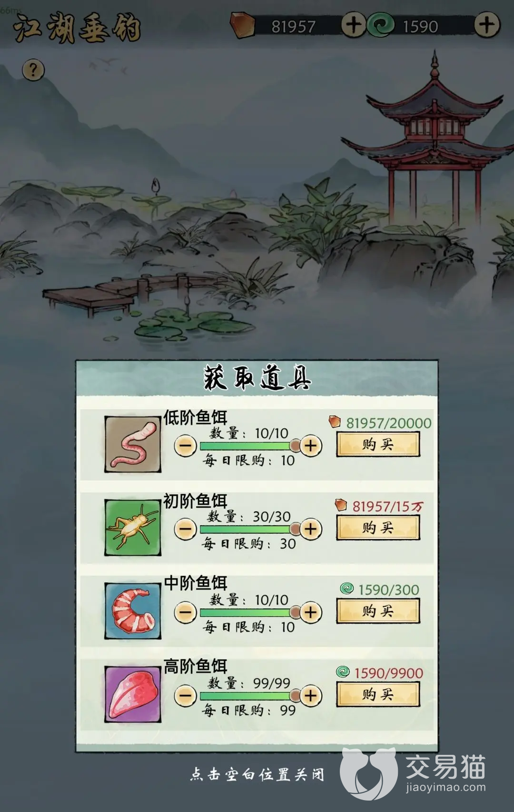Add more copper currency with plus icon
Image resolution: width=514 pixels, height=812 pixels.
[x=353, y=25]
